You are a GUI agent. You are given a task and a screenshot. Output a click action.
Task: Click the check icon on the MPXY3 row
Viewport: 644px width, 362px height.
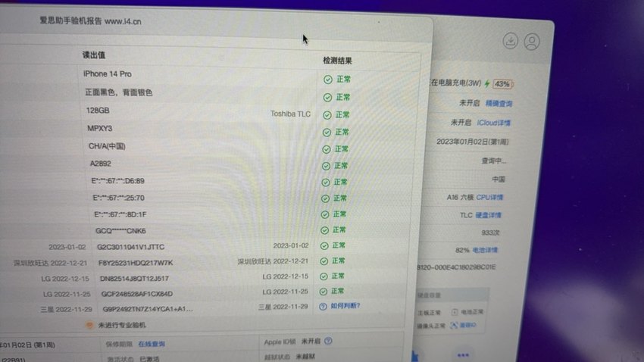click(327, 133)
